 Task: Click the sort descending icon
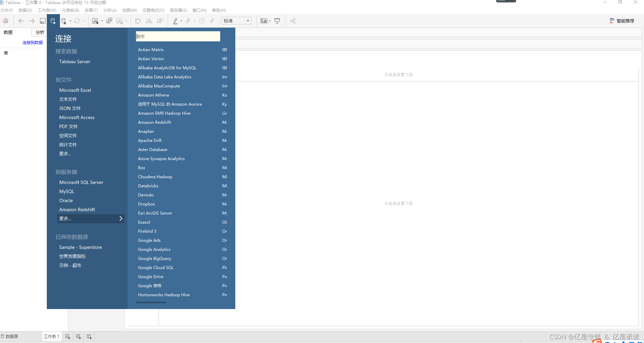(160, 21)
